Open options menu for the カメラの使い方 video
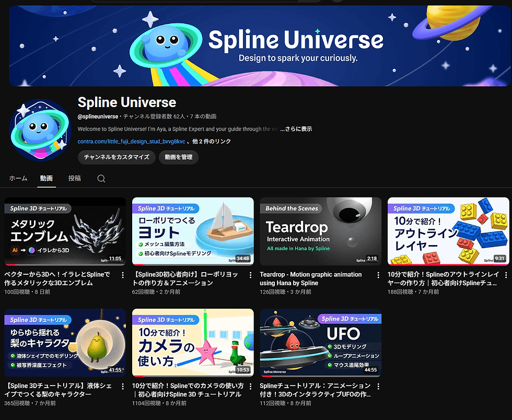The width and height of the screenshot is (512, 420). (250, 387)
